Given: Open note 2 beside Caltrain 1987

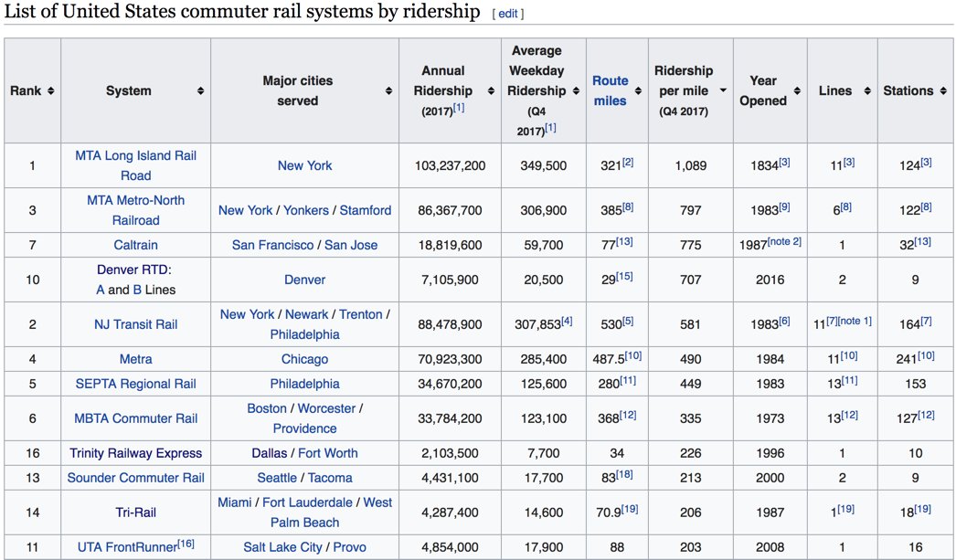Looking at the screenshot, I should click(x=784, y=241).
